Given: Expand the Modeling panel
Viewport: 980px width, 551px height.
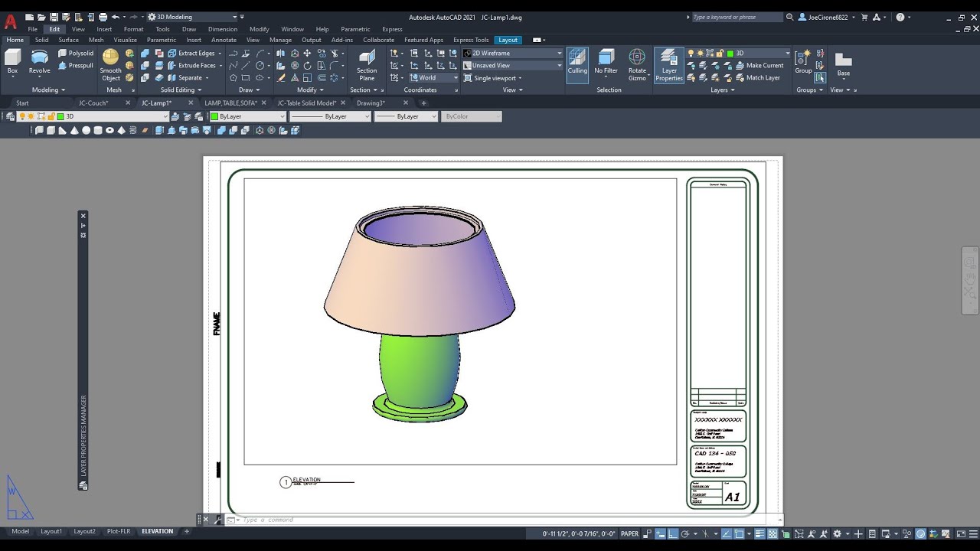Looking at the screenshot, I should pos(48,90).
